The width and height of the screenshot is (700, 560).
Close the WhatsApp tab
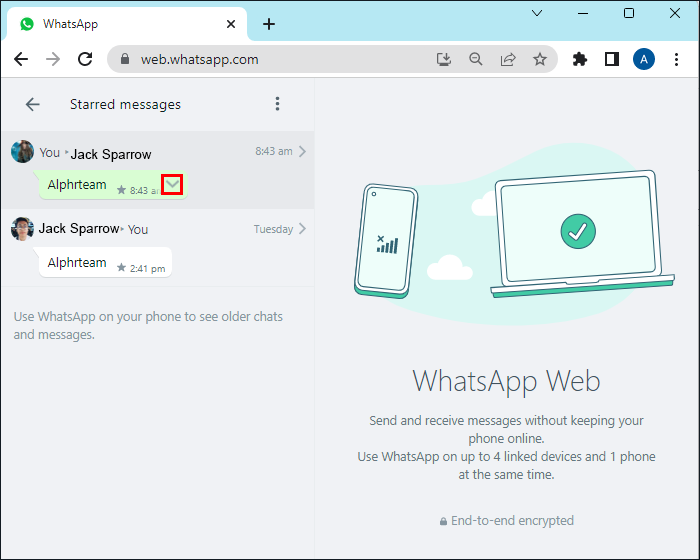coord(231,24)
